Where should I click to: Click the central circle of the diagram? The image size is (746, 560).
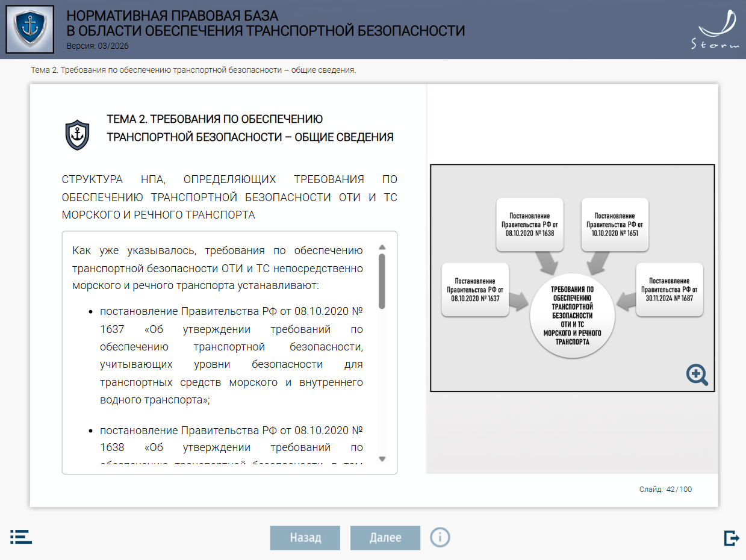pyautogui.click(x=572, y=315)
